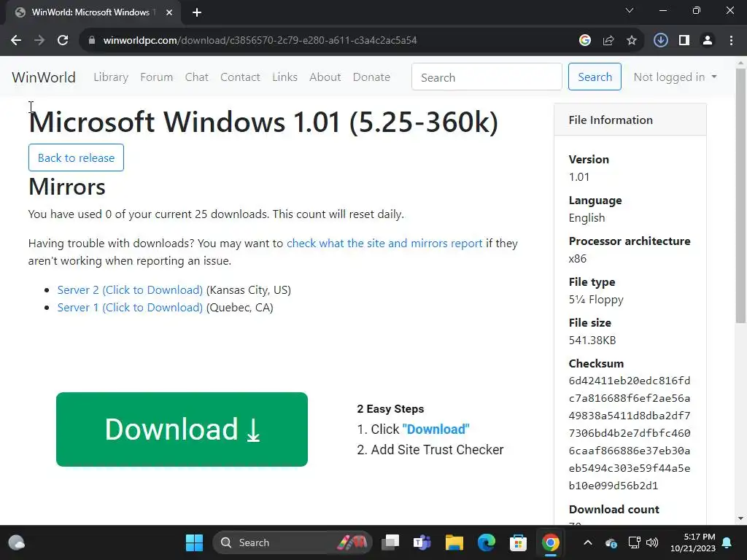The height and width of the screenshot is (560, 747).
Task: Open Chrome three-dot menu
Action: click(731, 41)
